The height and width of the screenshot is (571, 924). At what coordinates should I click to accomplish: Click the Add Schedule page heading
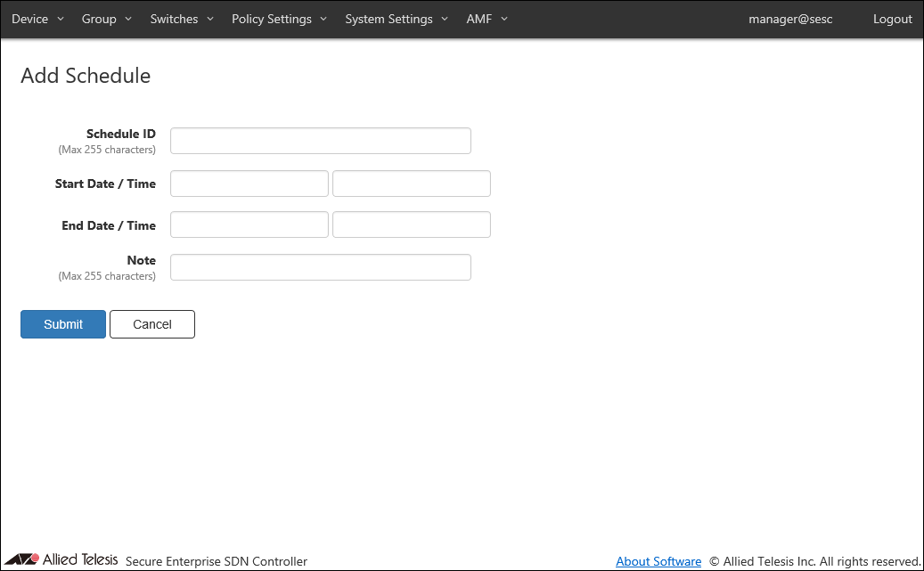pos(86,76)
